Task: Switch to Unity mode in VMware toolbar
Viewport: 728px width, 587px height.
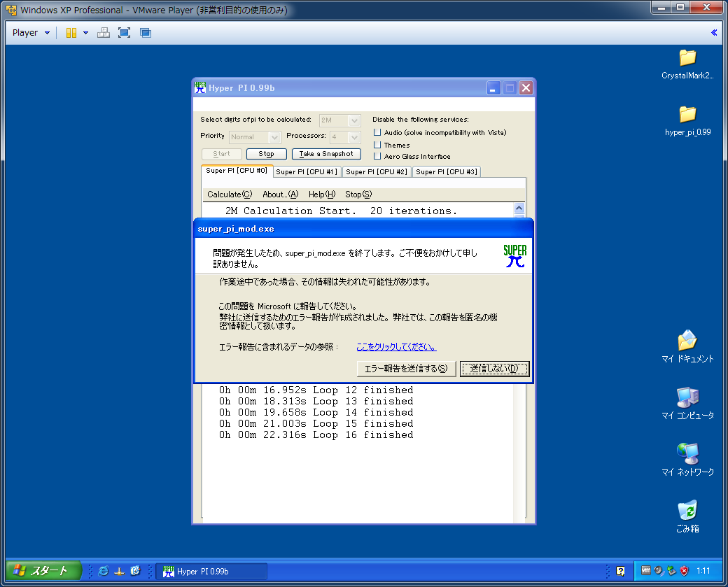Action: (146, 32)
